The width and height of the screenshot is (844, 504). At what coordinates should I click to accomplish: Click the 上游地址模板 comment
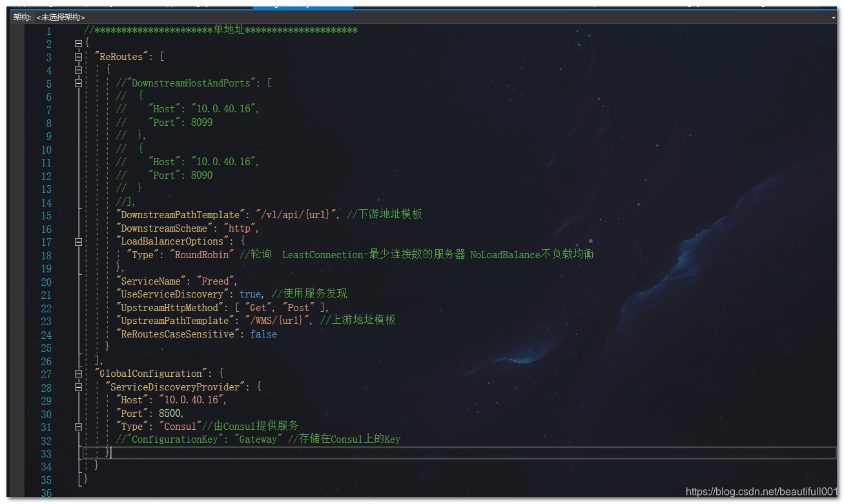358,321
